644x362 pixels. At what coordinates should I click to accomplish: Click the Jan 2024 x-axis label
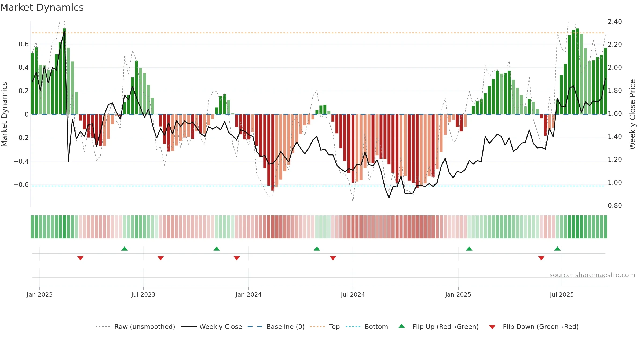pos(249,294)
